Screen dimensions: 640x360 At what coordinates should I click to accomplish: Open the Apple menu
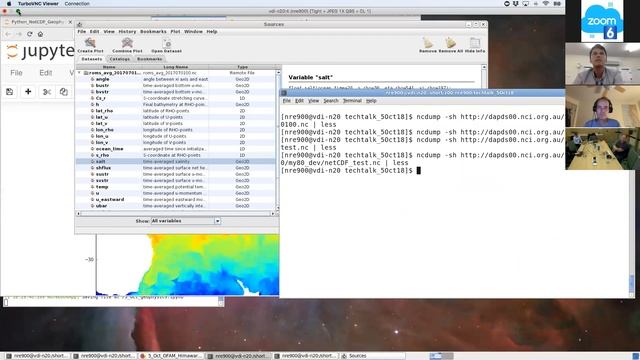click(x=9, y=4)
